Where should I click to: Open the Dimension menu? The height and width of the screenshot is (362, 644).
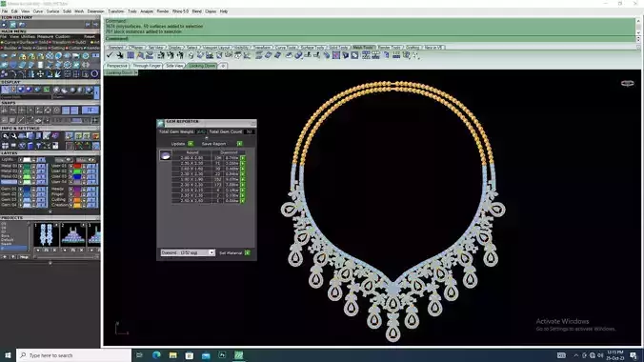coord(95,11)
